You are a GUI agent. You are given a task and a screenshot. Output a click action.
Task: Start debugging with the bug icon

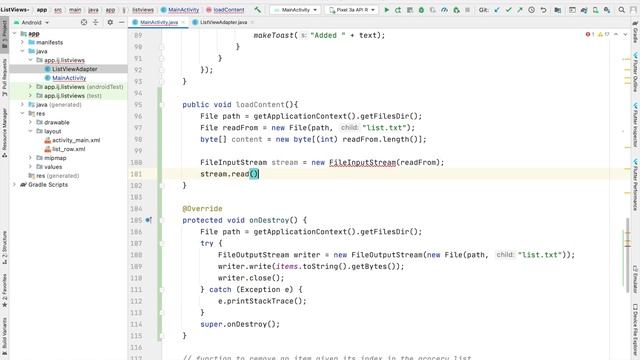coord(421,10)
